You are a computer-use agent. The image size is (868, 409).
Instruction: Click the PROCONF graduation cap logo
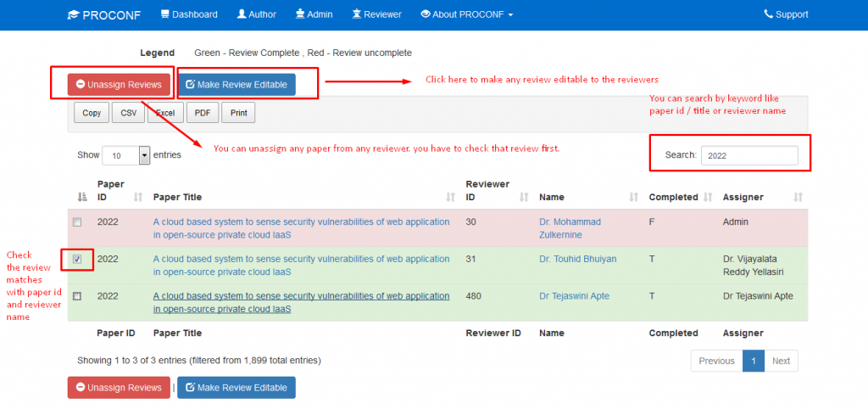(x=74, y=14)
